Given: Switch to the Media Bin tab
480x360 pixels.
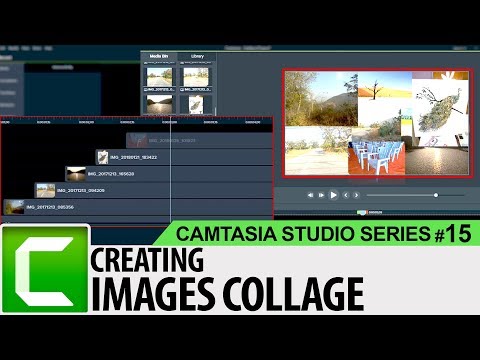Looking at the screenshot, I should pyautogui.click(x=159, y=56).
